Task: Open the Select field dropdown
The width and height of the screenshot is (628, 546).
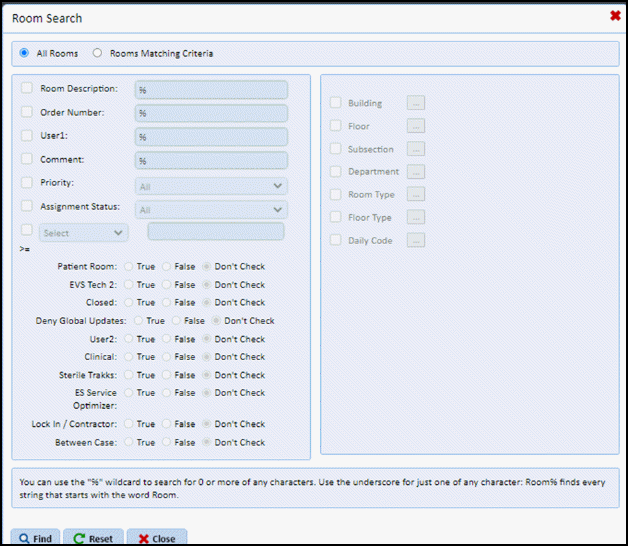Action: click(84, 232)
